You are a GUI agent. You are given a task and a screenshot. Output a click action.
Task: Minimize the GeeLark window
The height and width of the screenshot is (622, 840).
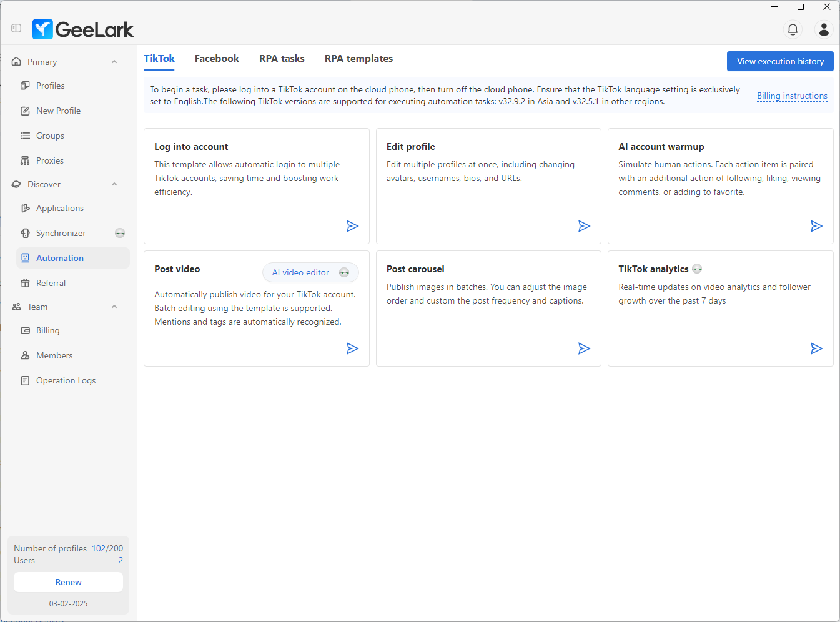774,7
